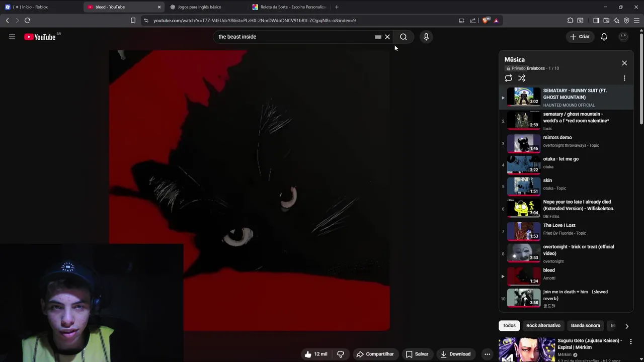Open the YouTube hamburger guide menu

pos(12,37)
